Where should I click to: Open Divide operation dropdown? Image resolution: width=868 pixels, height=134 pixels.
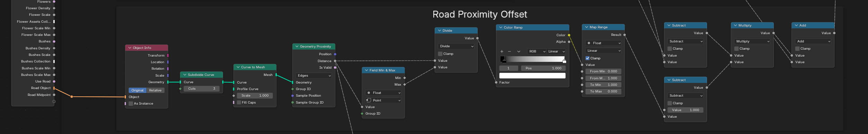click(456, 46)
